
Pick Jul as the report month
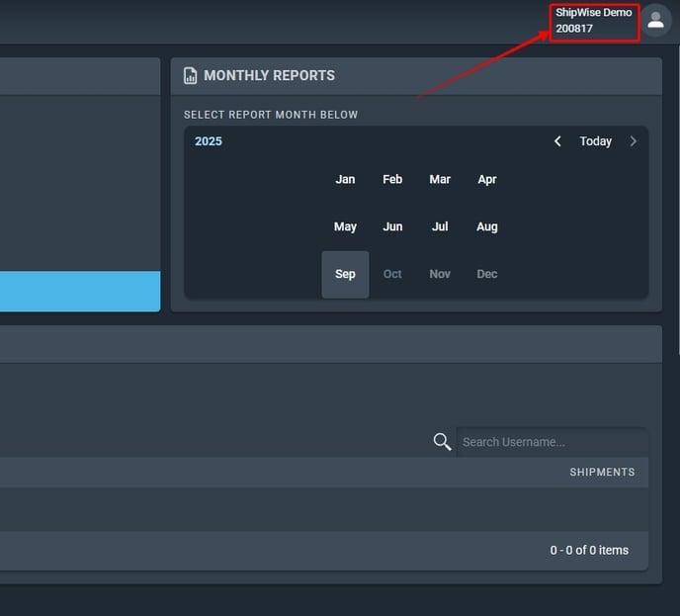pos(440,226)
